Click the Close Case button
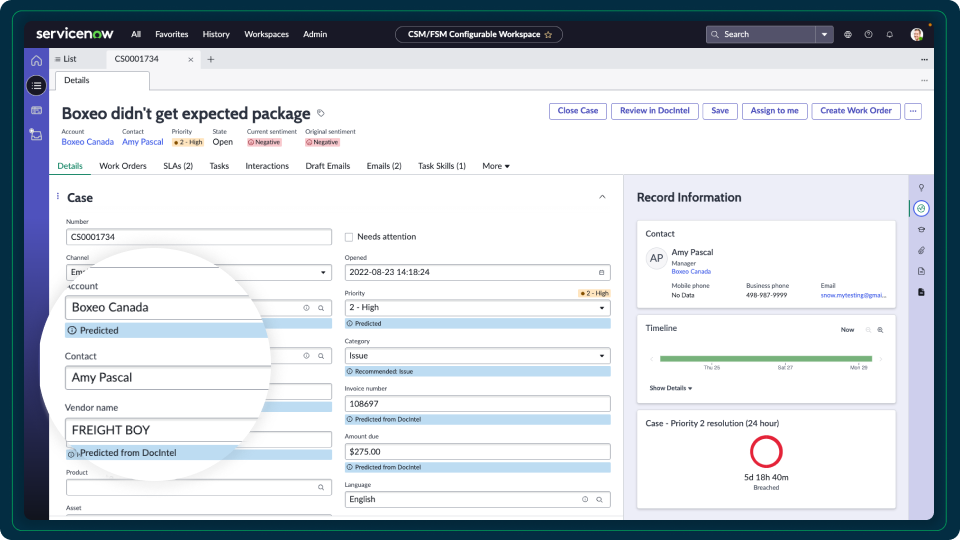960x540 pixels. 578,111
